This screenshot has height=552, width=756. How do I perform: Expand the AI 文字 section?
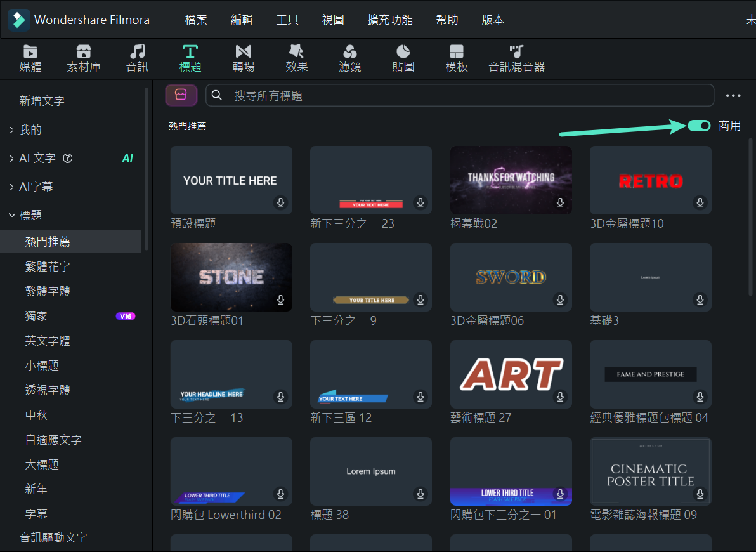coord(11,158)
